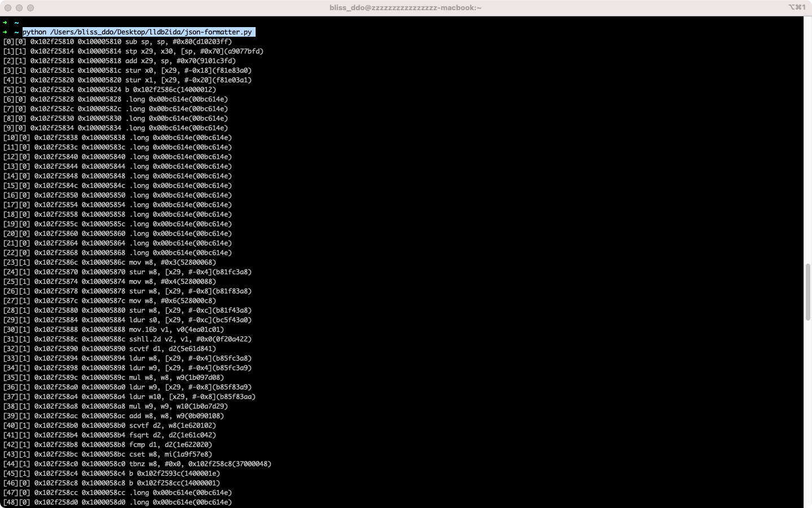The image size is (812, 508).
Task: Click the stur w8, [x29, #-0x4] line
Action: click(128, 272)
